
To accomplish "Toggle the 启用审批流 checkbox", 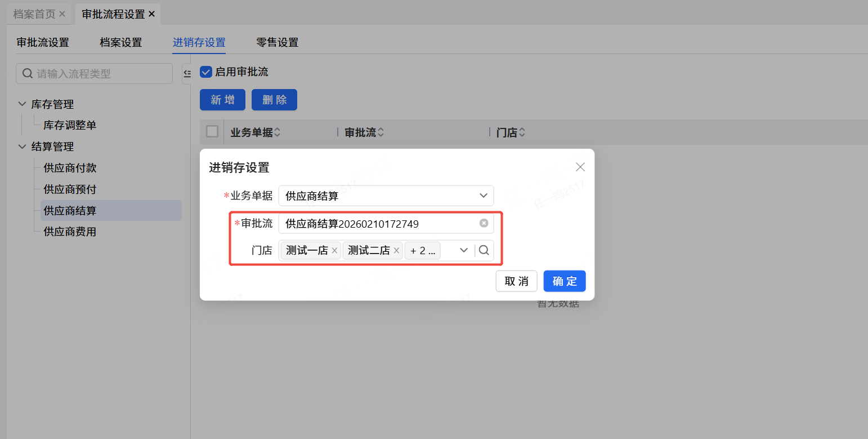I will point(206,72).
